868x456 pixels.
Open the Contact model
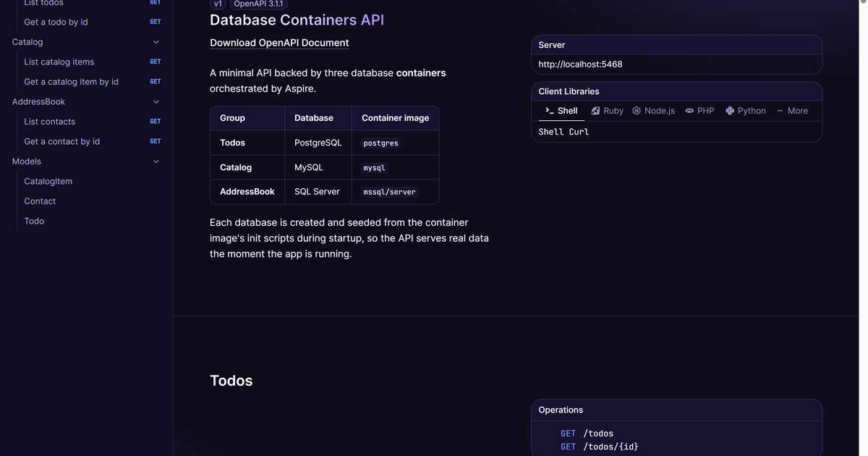click(x=40, y=201)
